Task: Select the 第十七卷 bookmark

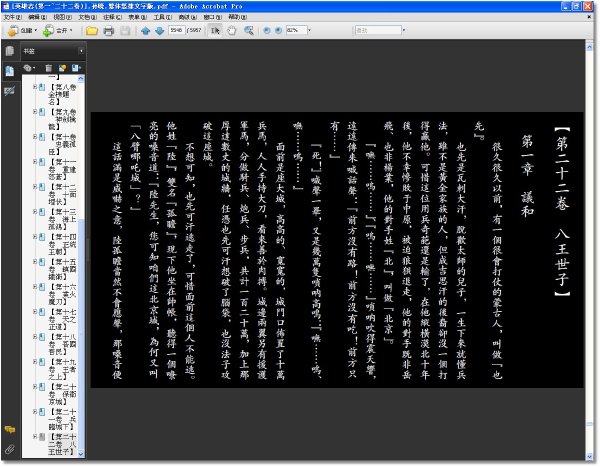Action: [x=62, y=319]
